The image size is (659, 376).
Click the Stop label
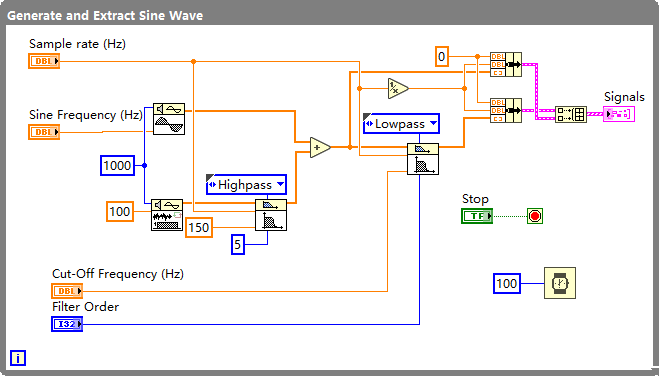click(x=475, y=199)
